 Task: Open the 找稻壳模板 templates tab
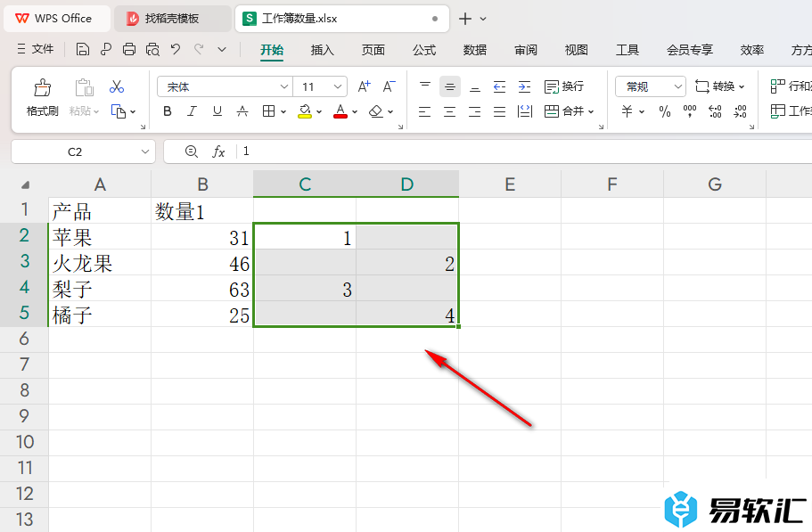172,19
